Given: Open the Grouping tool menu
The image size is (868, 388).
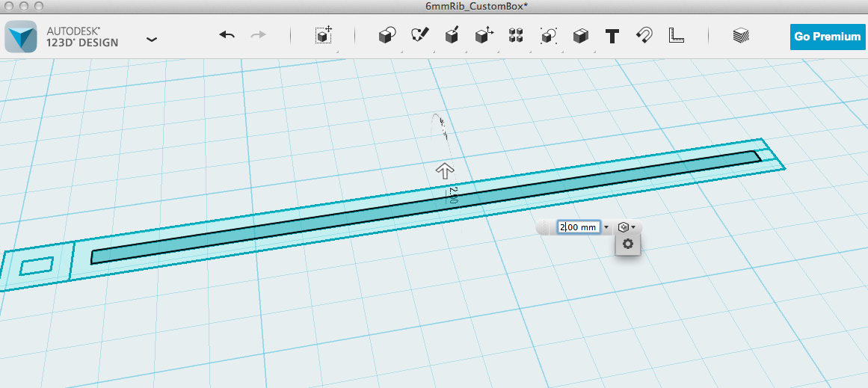Looking at the screenshot, I should point(548,35).
